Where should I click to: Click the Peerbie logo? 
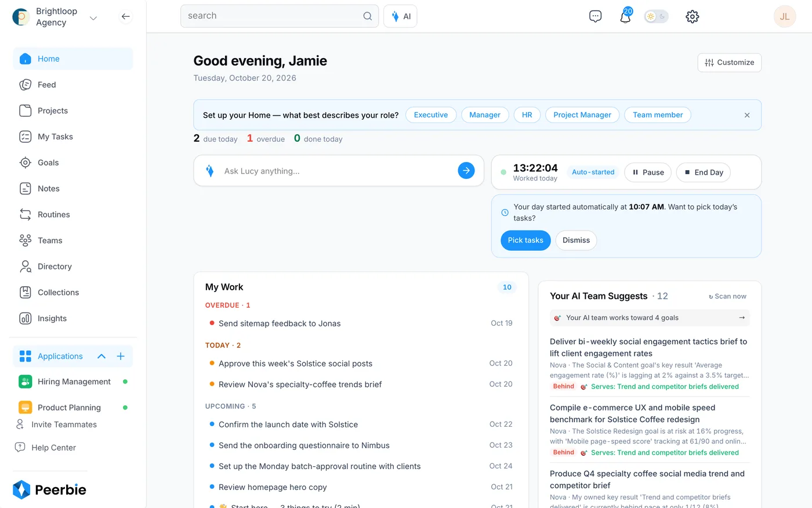[x=49, y=489]
